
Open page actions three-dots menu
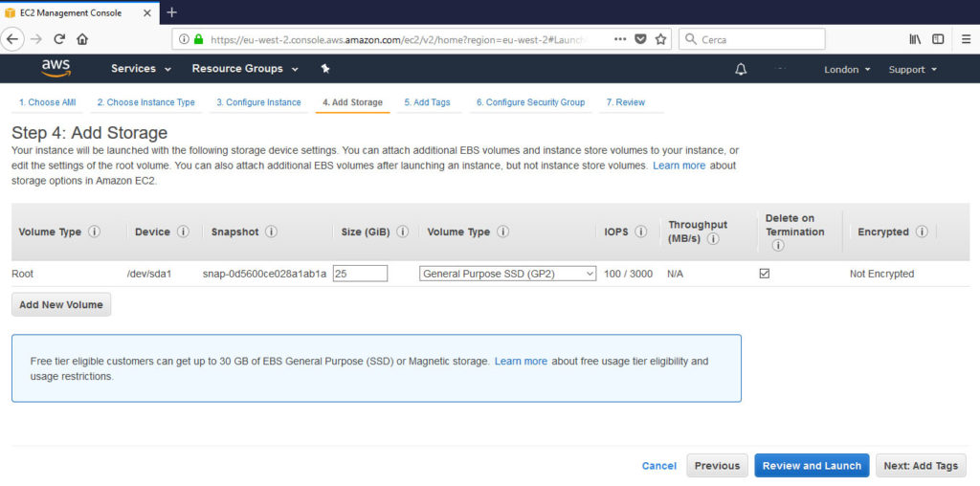tap(620, 38)
